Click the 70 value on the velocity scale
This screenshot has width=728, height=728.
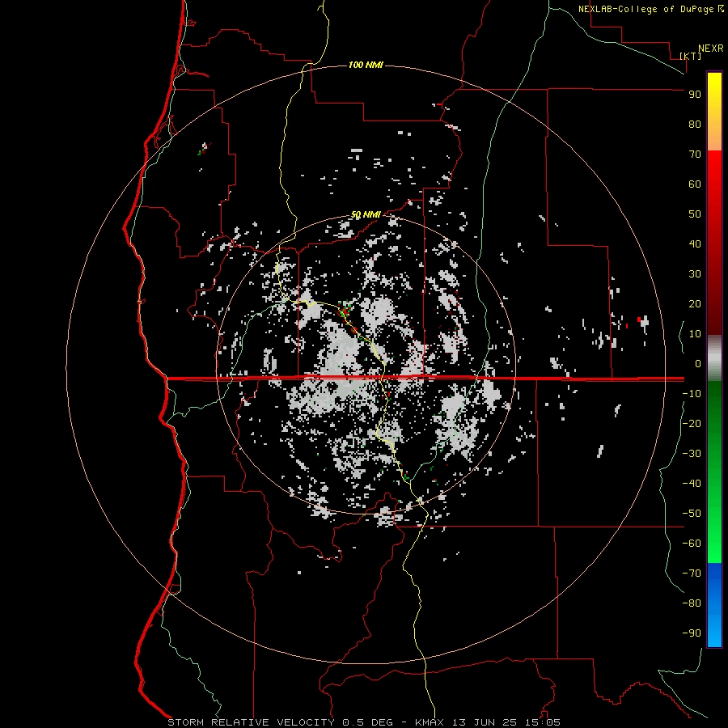click(x=695, y=154)
